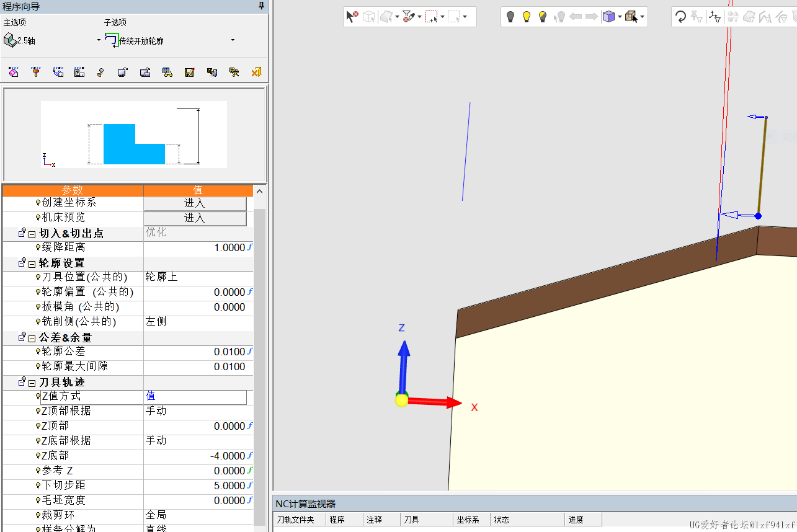
Task: Click the blue contour start point in viewport
Action: point(758,216)
